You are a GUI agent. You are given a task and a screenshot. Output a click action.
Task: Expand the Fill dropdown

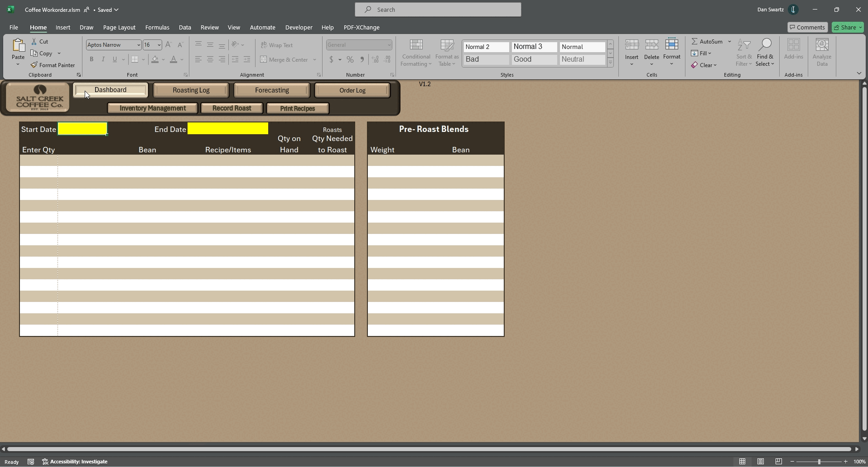(x=709, y=53)
